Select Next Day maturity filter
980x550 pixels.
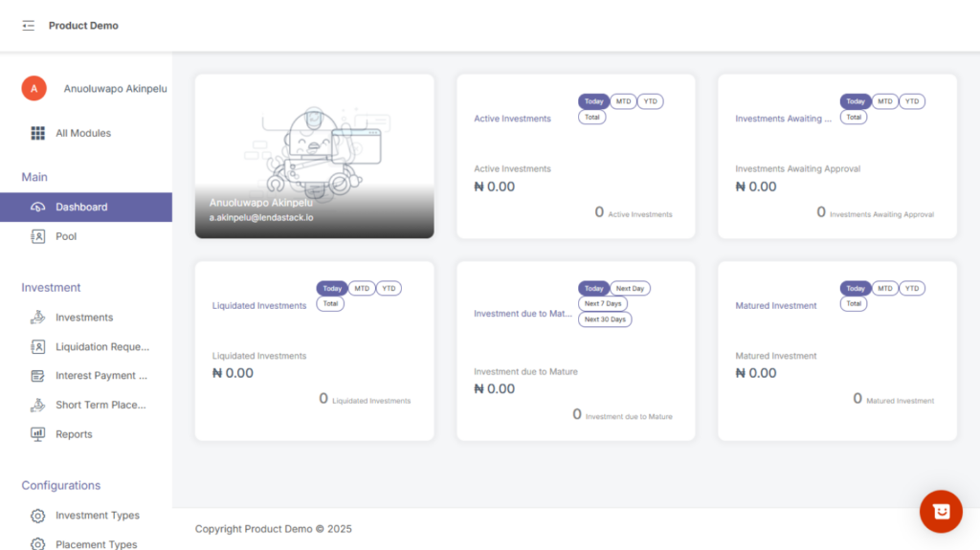(630, 289)
